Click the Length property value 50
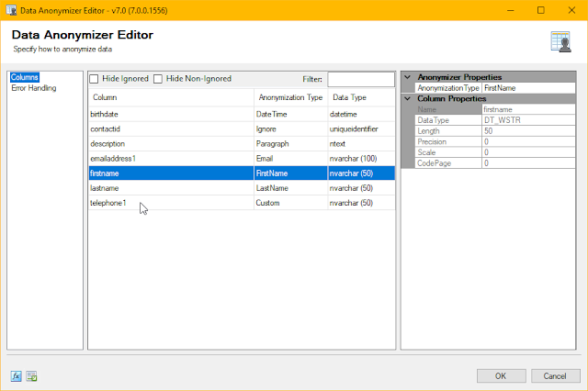The image size is (588, 391). pos(528,131)
